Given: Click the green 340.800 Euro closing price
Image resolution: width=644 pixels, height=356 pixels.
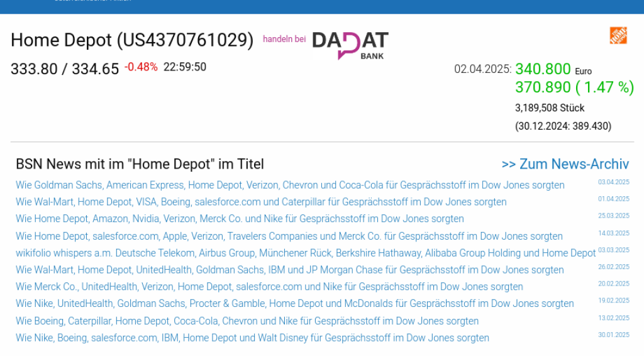Looking at the screenshot, I should coord(543,69).
